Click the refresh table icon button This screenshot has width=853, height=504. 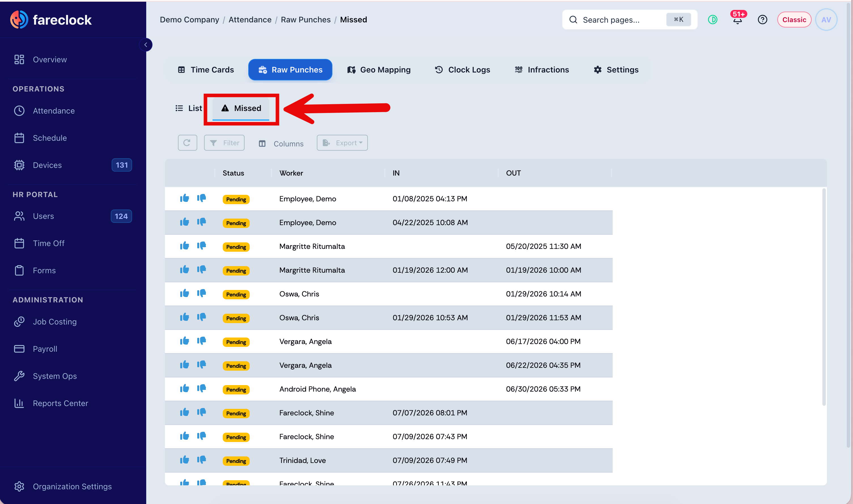click(187, 143)
